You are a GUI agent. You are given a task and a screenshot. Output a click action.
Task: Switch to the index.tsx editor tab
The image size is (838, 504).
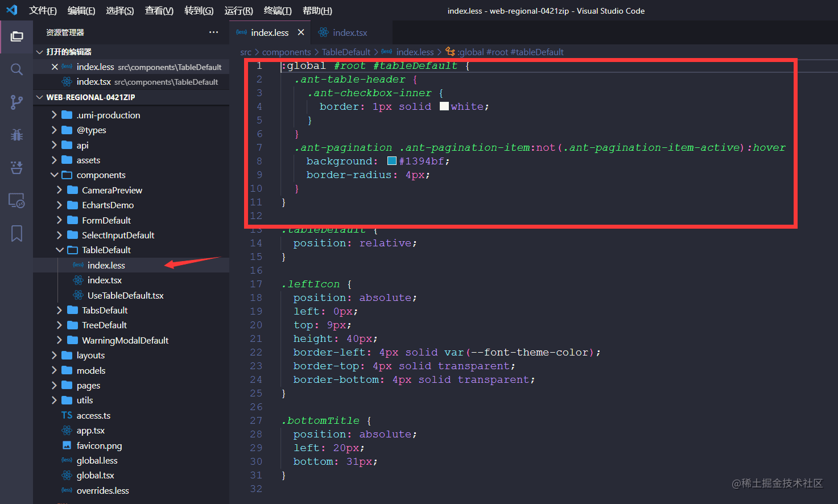[x=349, y=32]
